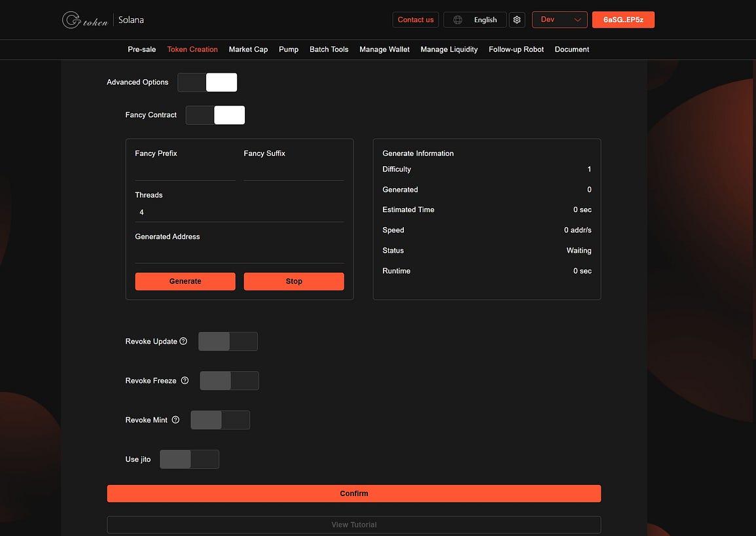Enable Revoke Update switch
The height and width of the screenshot is (536, 756).
click(228, 341)
